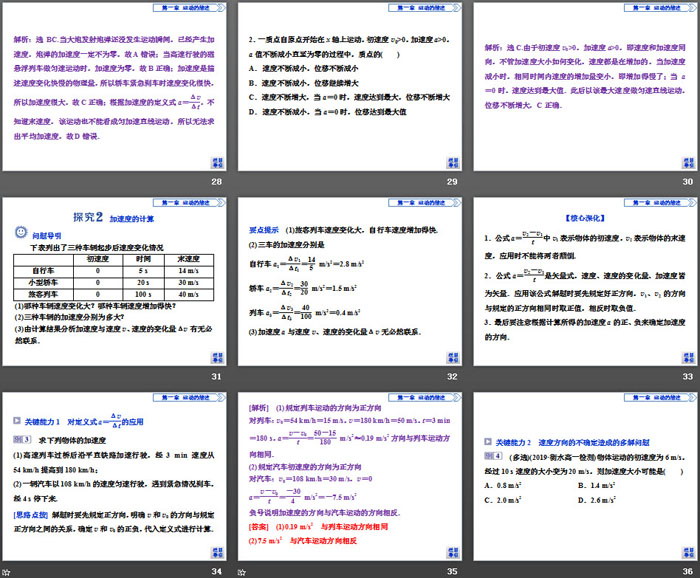The height and width of the screenshot is (578, 700).
Task: Click slide number label 32
Action: (452, 376)
